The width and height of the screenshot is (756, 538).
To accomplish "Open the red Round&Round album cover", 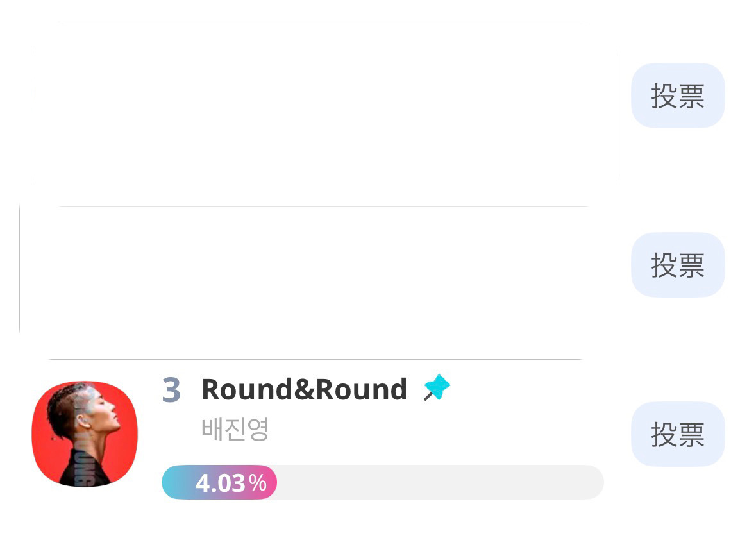I will [x=85, y=434].
